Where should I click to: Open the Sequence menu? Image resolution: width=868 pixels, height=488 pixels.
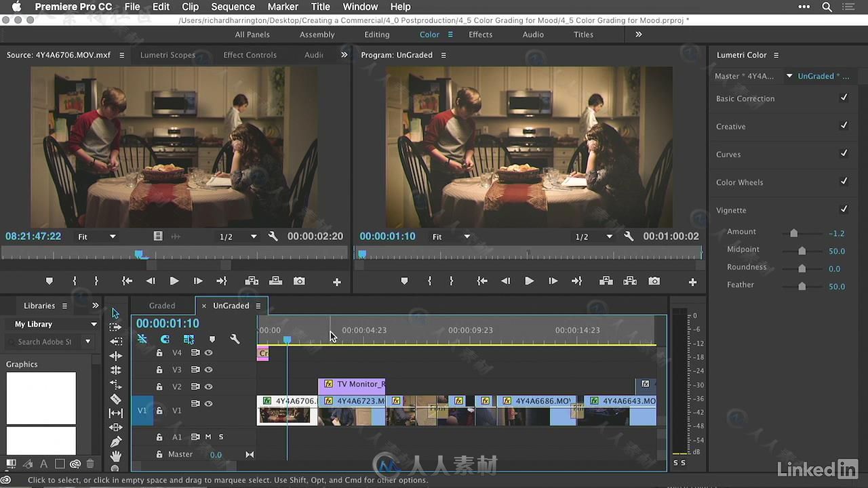(233, 7)
